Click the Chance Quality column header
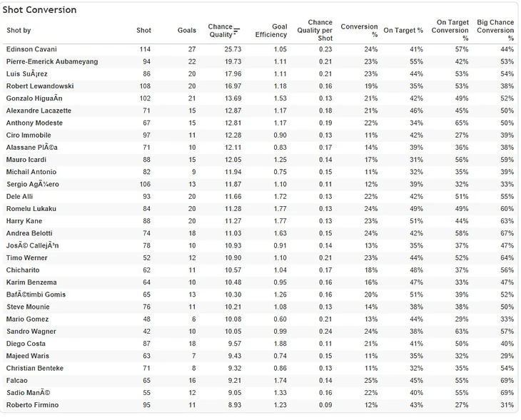The height and width of the screenshot is (420, 521). point(221,31)
